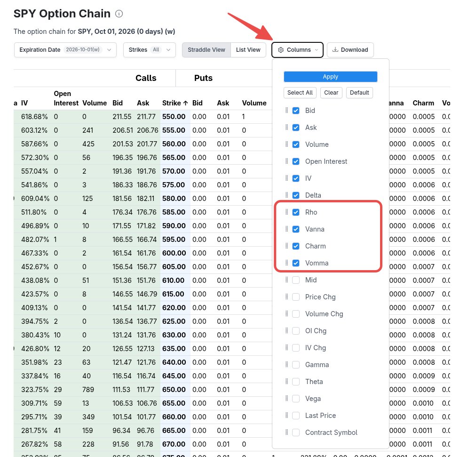Click the drag handle beside Gamma

pyautogui.click(x=286, y=365)
